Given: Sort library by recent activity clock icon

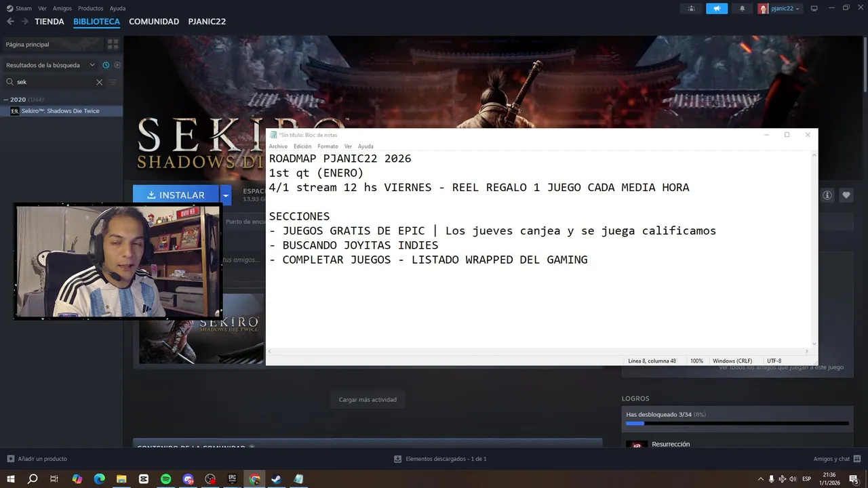Looking at the screenshot, I should [106, 65].
